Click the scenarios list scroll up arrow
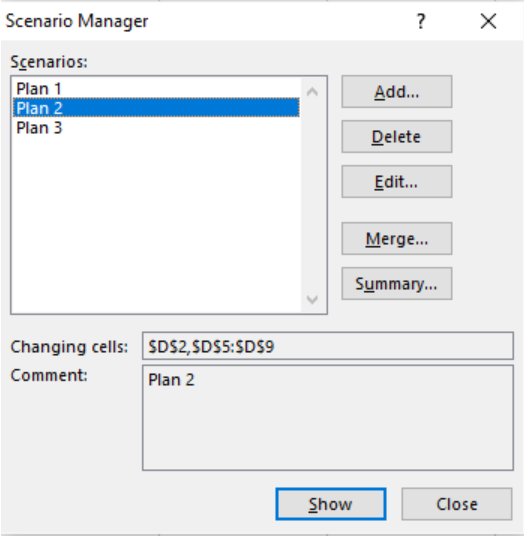The height and width of the screenshot is (536, 524). (312, 92)
